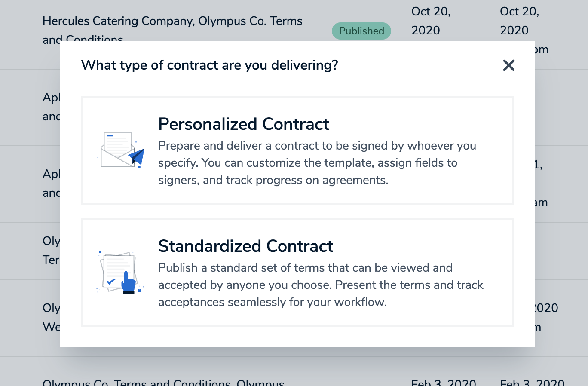Screen dimensions: 588x386
Task: Choose the Standardized Contract card description
Action: pyautogui.click(x=321, y=285)
